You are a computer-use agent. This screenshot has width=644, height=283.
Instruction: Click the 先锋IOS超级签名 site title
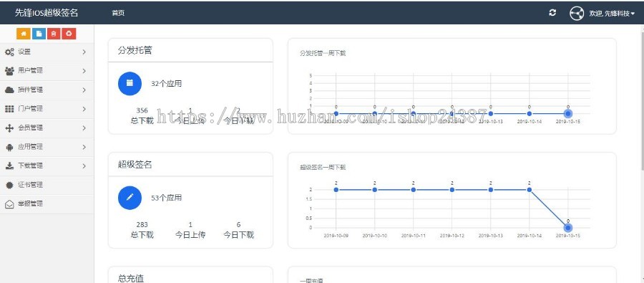click(47, 13)
